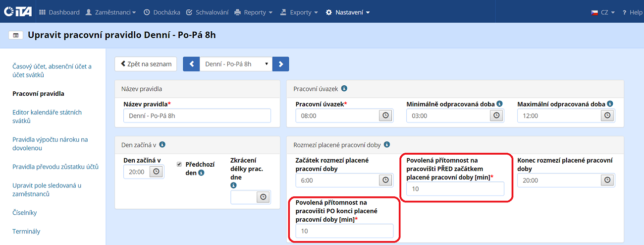Click the clock icon next to Pracovní úvazek field
This screenshot has width=644, height=245.
385,116
